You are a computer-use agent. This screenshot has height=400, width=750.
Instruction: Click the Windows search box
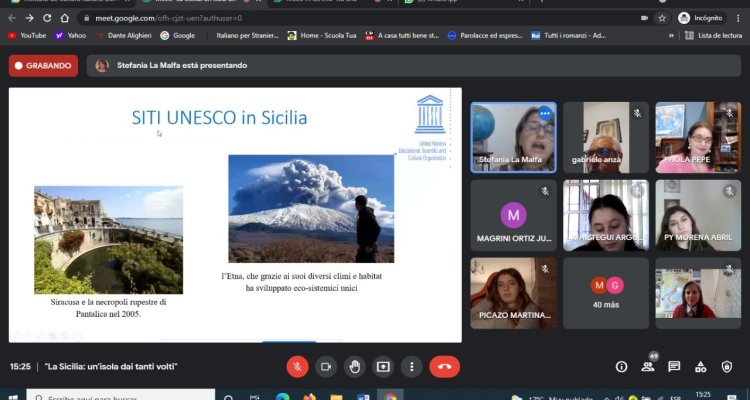tap(121, 396)
